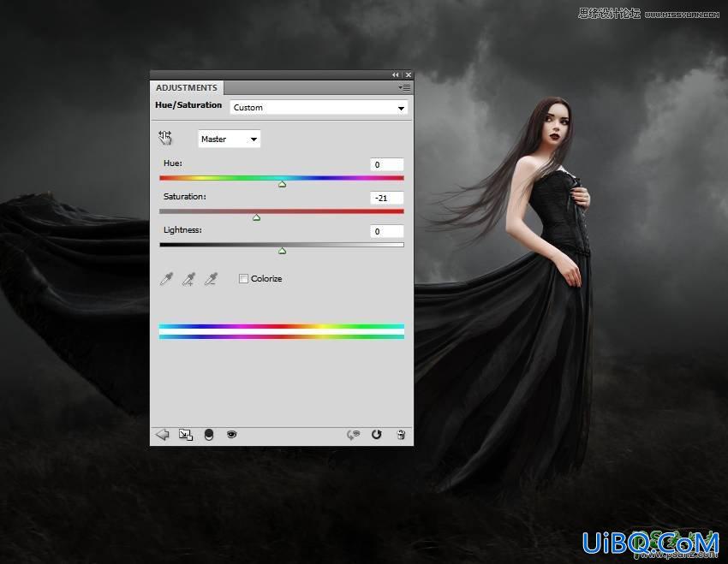Switch to the ADJUSTMENTS tab
728x564 pixels.
[187, 87]
